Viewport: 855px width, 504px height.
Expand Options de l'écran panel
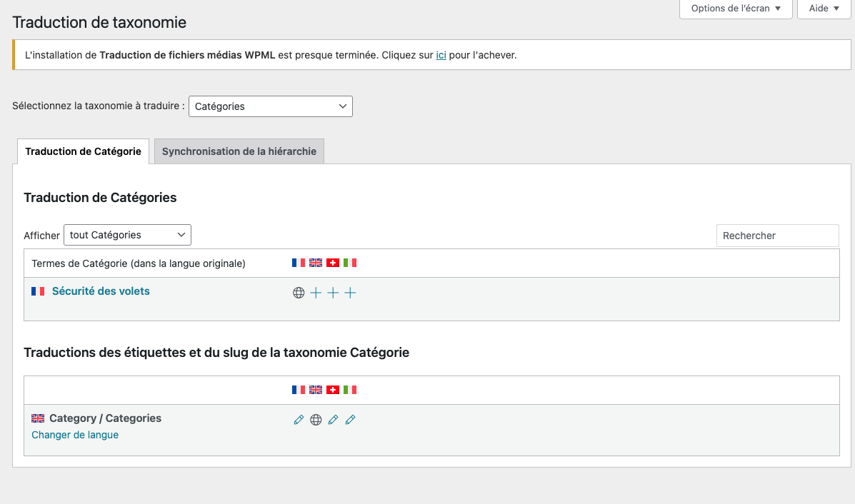(x=736, y=9)
